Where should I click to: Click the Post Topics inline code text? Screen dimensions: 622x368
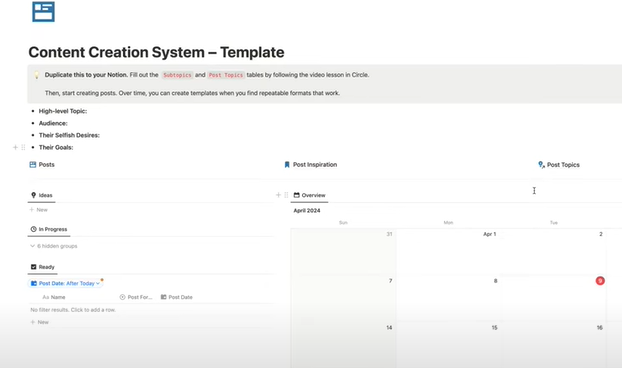[x=226, y=75]
